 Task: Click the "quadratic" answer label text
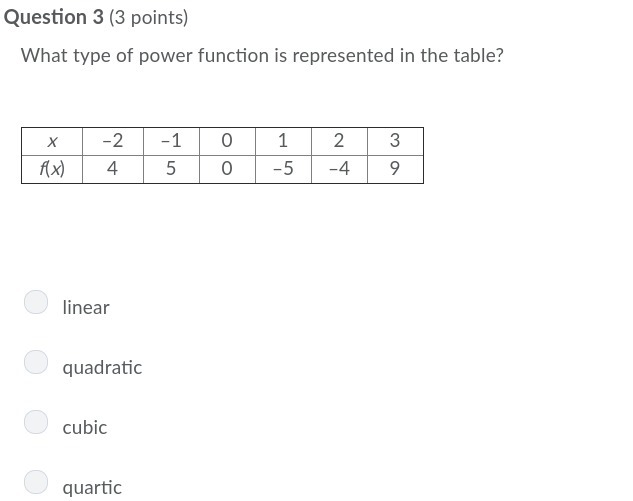point(102,368)
